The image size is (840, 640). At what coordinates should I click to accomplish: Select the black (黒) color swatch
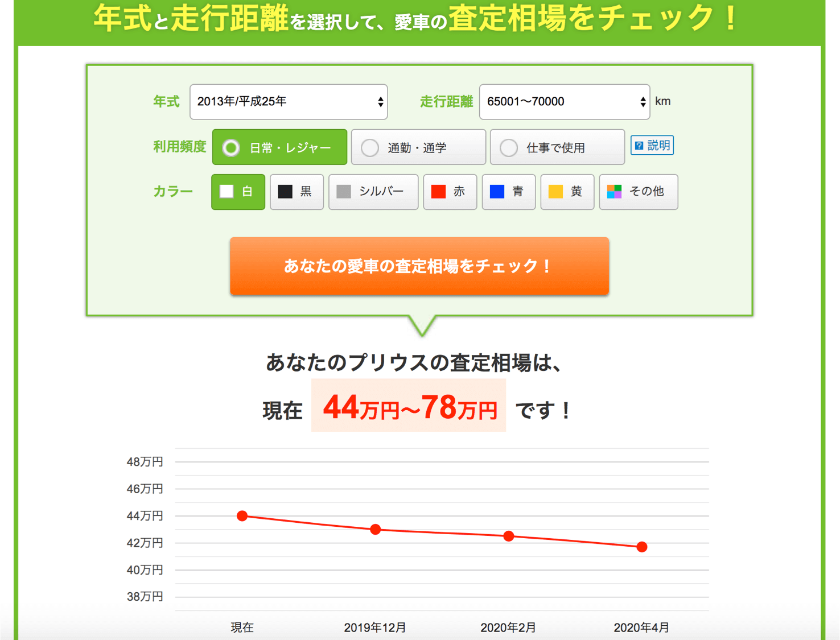tap(297, 192)
